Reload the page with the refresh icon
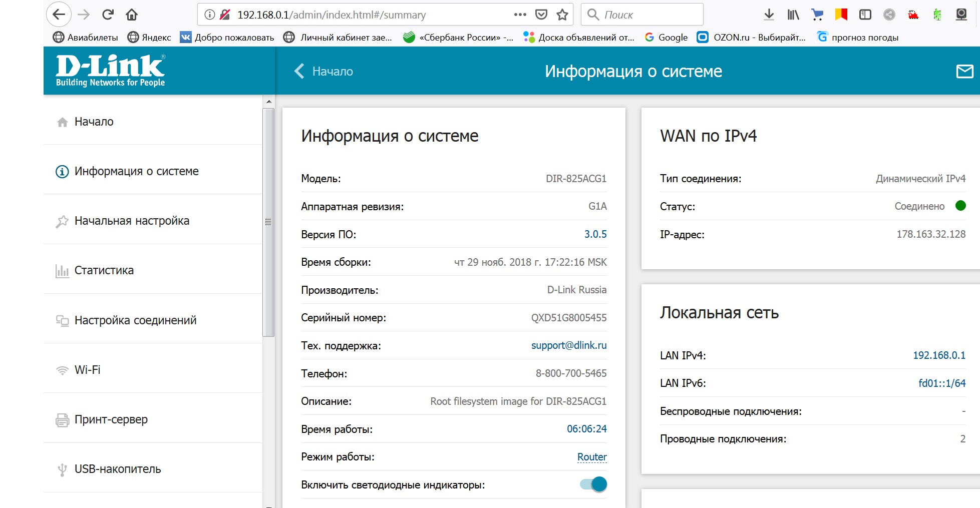The image size is (980, 508). (x=108, y=15)
